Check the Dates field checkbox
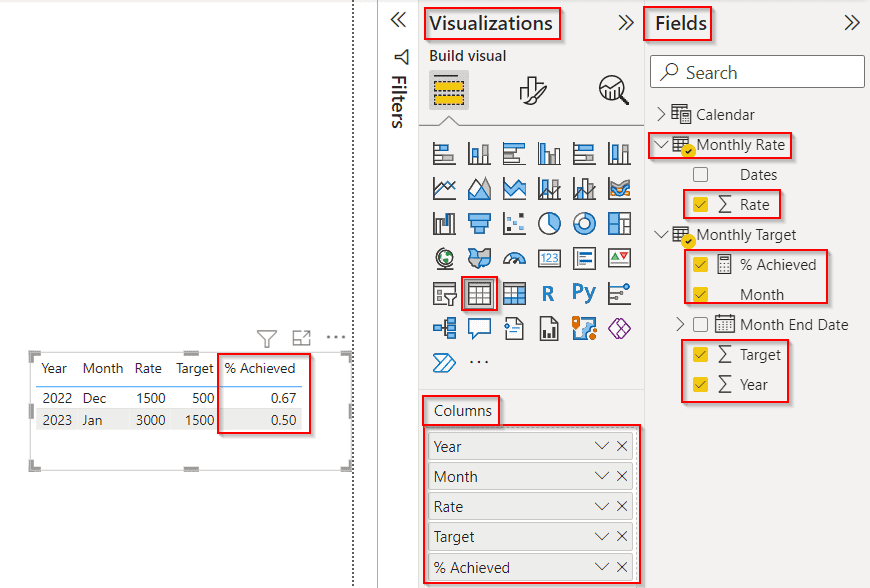The image size is (870, 588). [700, 175]
